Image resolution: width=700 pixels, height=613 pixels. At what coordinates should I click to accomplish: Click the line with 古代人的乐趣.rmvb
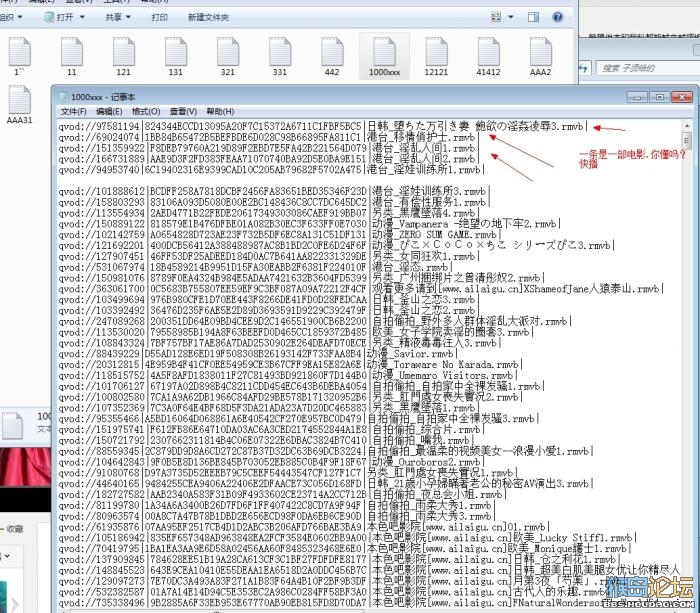pyautogui.click(x=333, y=592)
